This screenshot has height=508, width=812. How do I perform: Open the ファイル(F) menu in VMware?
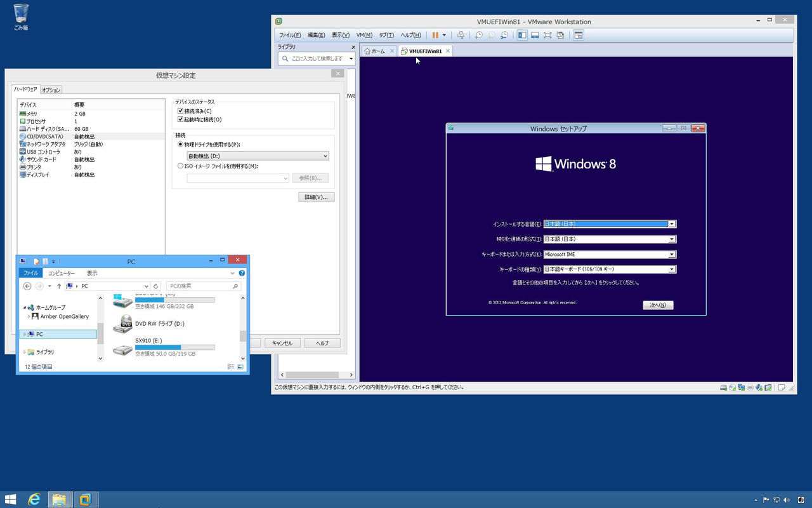coord(290,35)
